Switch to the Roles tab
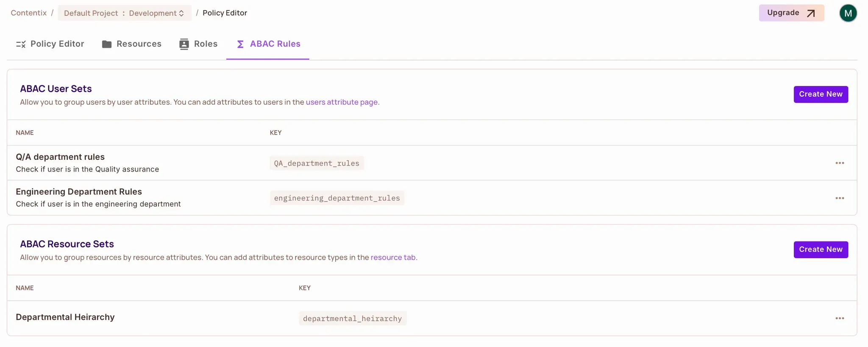 206,44
